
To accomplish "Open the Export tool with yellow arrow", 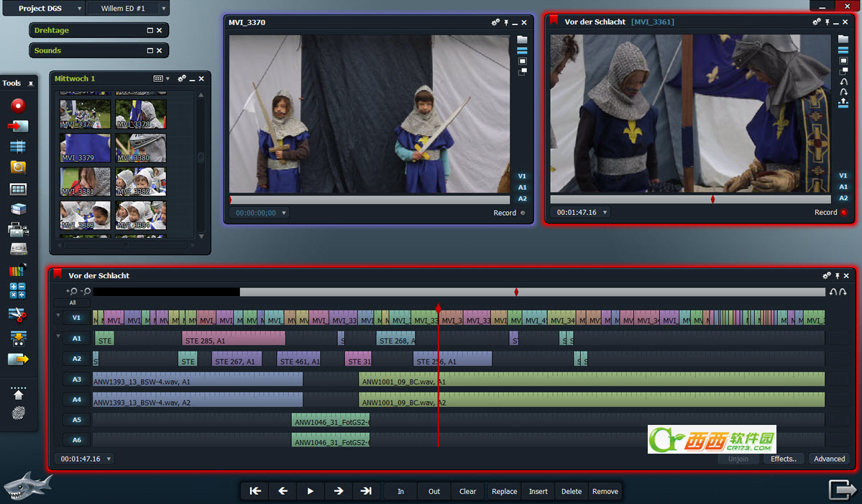I will (18, 359).
